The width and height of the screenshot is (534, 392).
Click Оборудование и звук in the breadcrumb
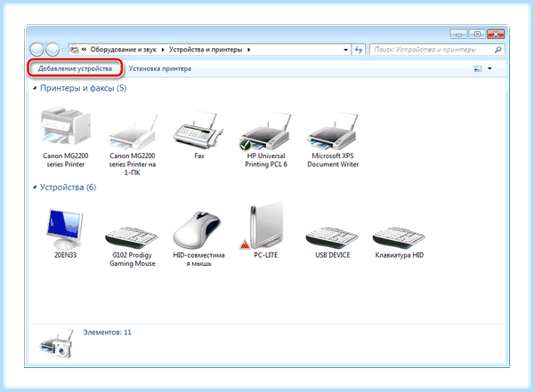[124, 50]
